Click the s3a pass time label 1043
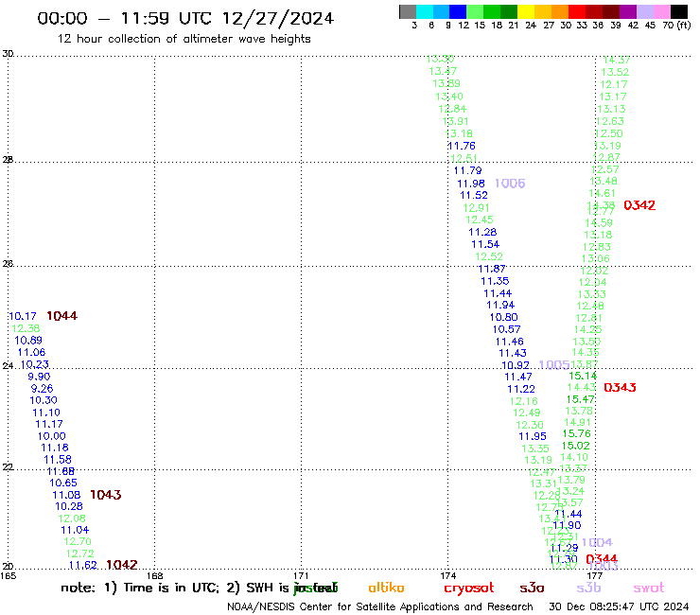700x615 pixels. (106, 495)
